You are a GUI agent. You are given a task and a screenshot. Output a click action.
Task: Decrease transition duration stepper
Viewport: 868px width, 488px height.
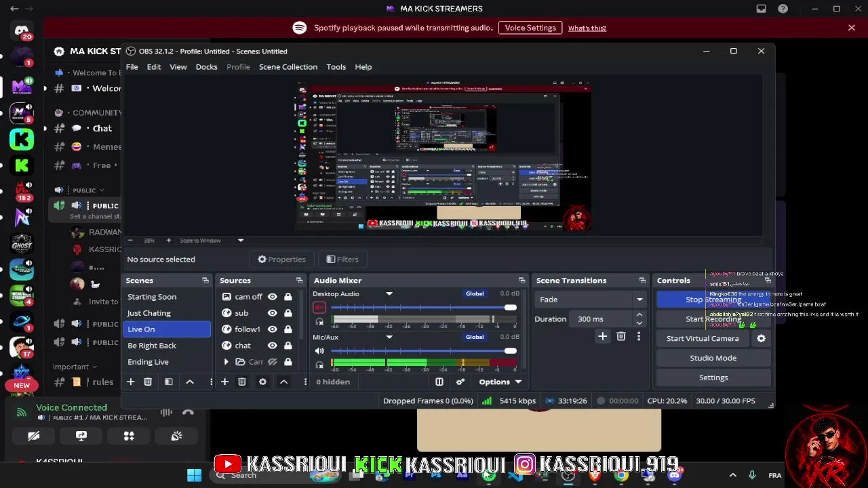639,323
